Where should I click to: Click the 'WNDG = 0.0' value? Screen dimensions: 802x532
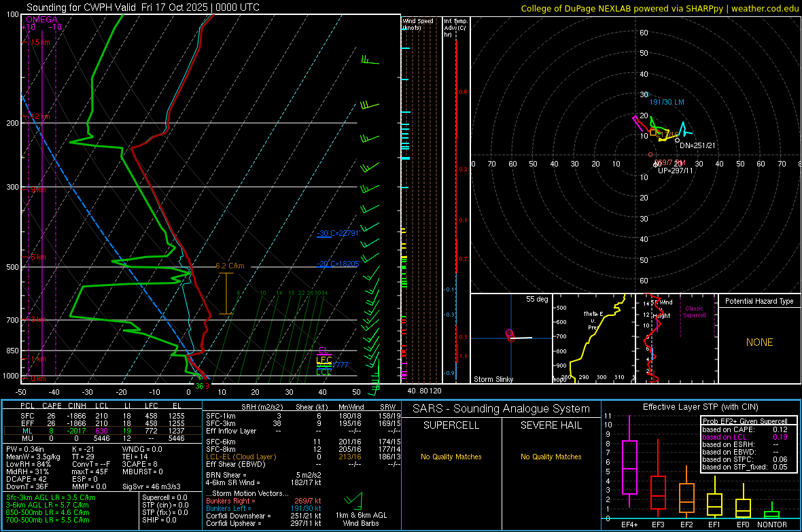[142, 449]
